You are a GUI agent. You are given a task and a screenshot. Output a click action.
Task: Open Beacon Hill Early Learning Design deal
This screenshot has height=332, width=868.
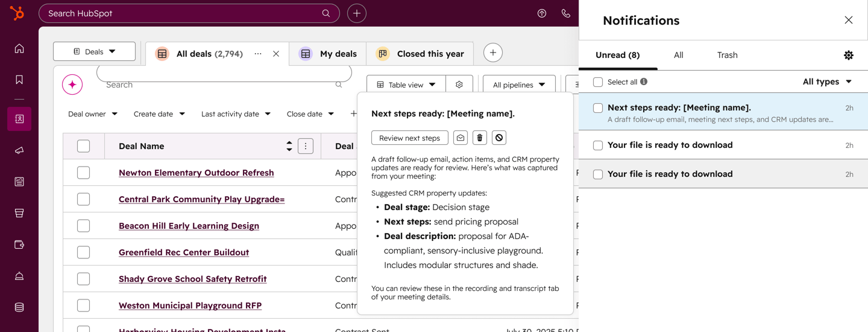click(189, 226)
